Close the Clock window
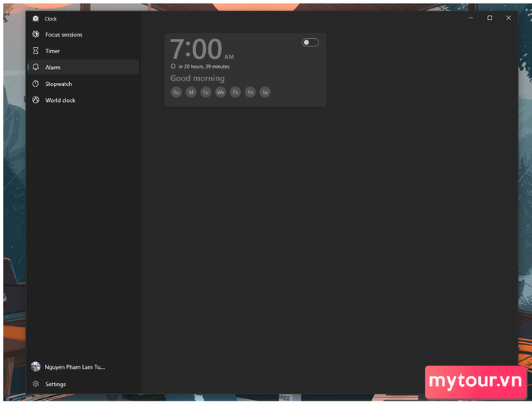 coord(508,17)
